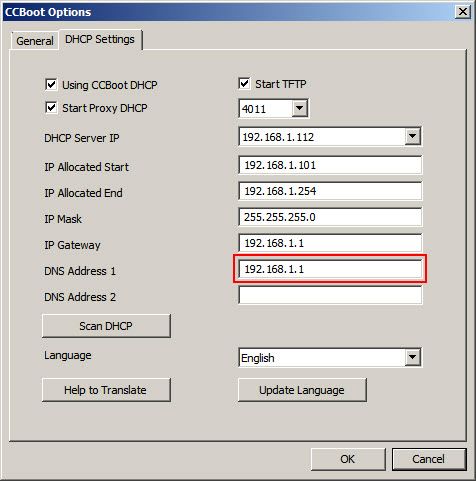Focus the IP Mask input field
Screen dimensions: 476x481
[330, 217]
